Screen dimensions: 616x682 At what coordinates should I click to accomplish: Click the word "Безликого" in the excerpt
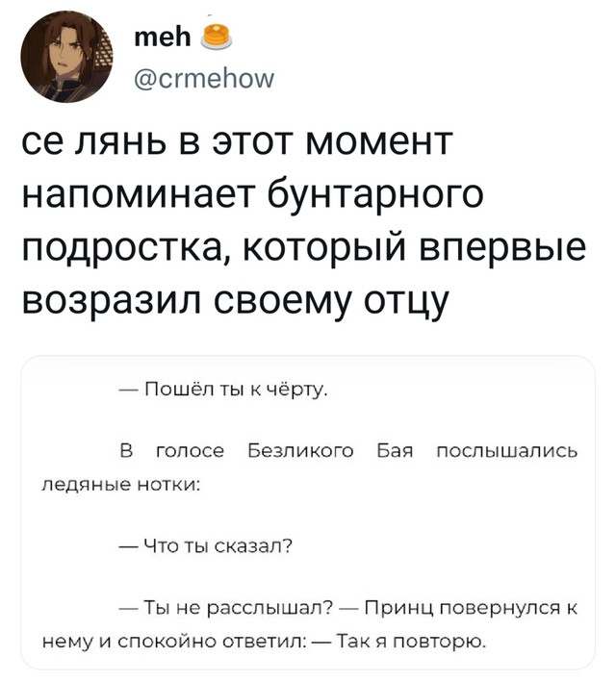point(301,450)
